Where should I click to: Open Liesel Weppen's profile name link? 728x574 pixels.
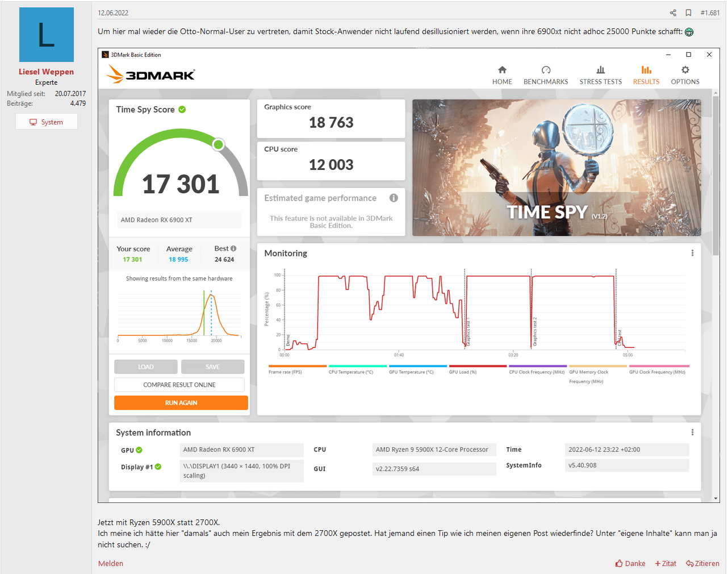[47, 72]
